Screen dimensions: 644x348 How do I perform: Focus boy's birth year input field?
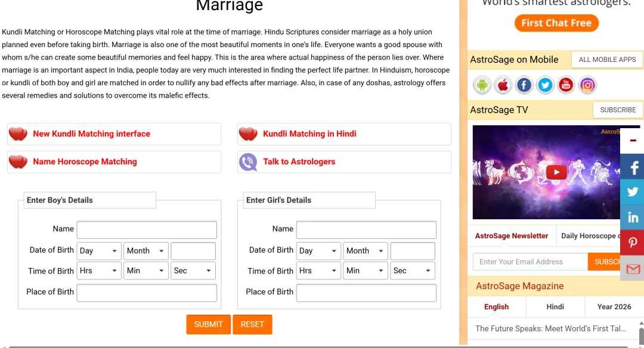click(x=193, y=251)
